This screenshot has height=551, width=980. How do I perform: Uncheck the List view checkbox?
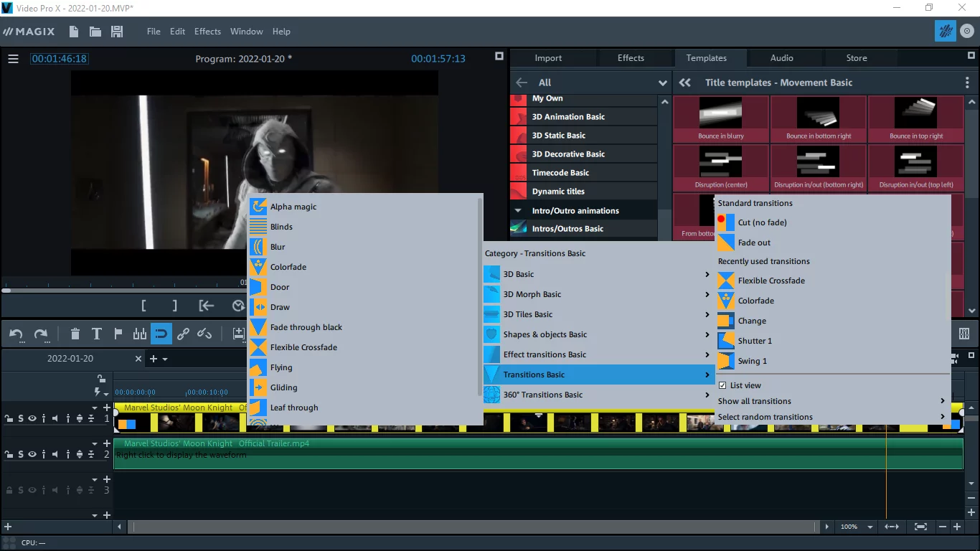point(722,385)
